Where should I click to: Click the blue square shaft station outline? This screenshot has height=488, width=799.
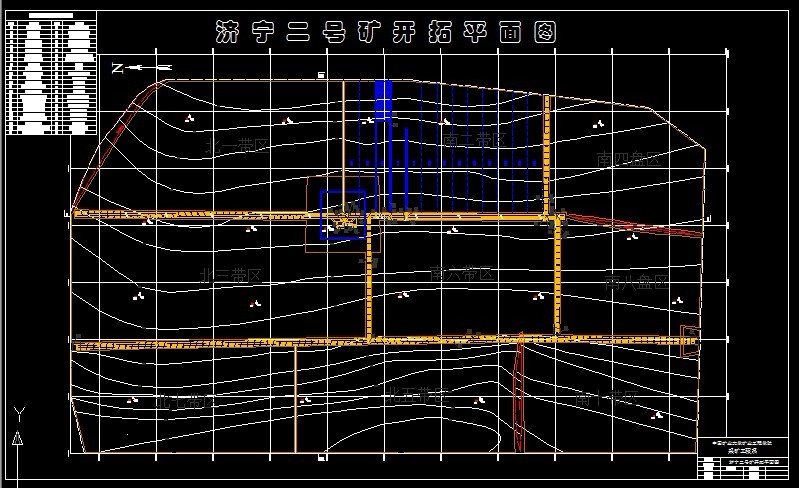pos(343,214)
